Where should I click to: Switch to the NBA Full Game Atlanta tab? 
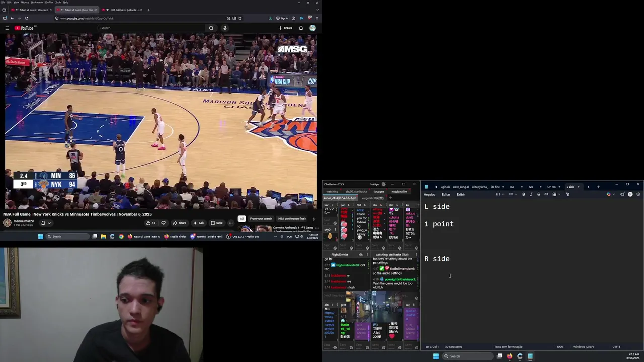click(x=122, y=10)
